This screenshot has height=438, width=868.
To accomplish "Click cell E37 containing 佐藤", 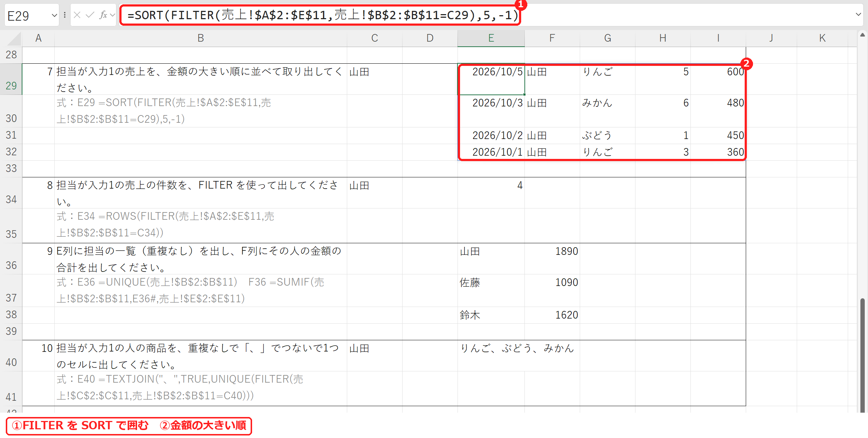I will (491, 291).
